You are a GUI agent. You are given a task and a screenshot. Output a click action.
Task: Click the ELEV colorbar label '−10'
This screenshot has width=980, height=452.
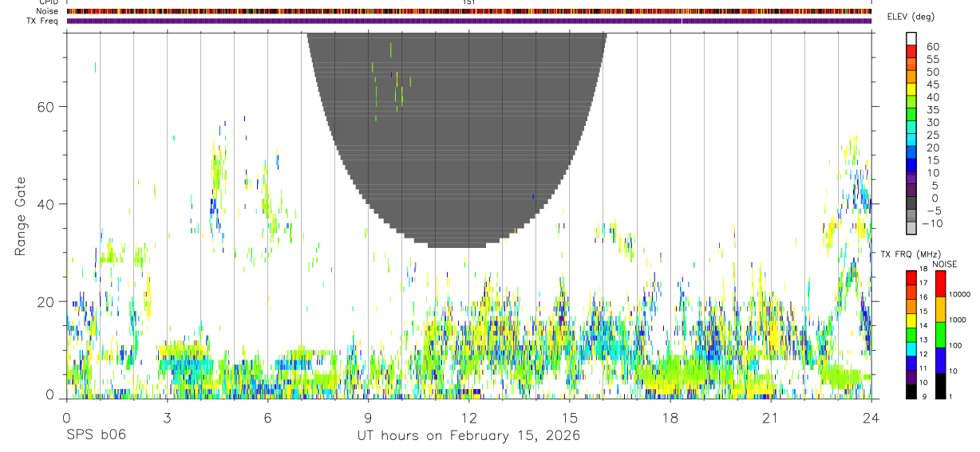[x=932, y=223]
